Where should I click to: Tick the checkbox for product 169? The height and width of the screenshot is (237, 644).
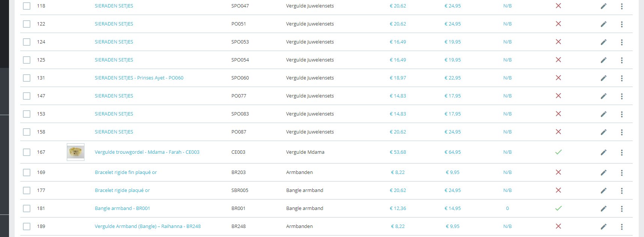click(x=27, y=172)
